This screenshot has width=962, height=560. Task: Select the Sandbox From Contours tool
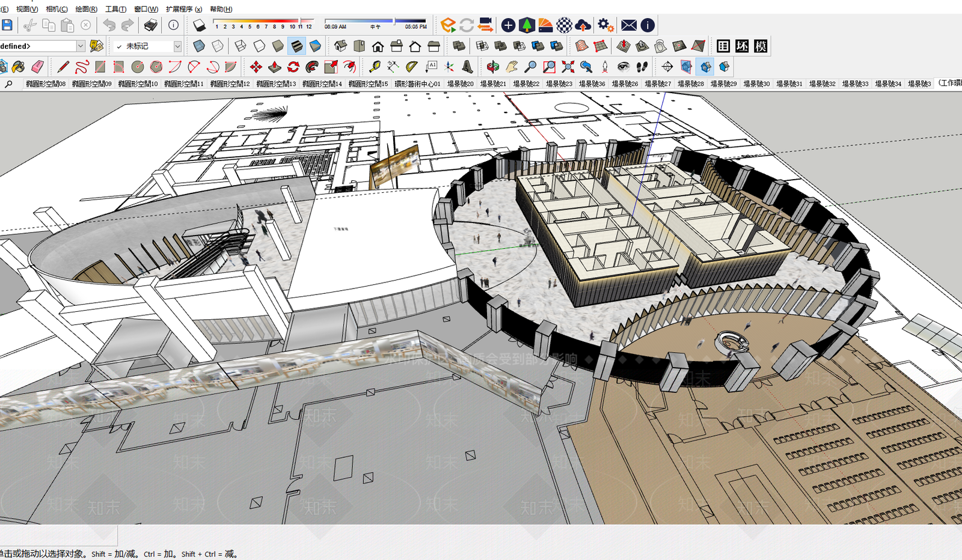tap(581, 46)
